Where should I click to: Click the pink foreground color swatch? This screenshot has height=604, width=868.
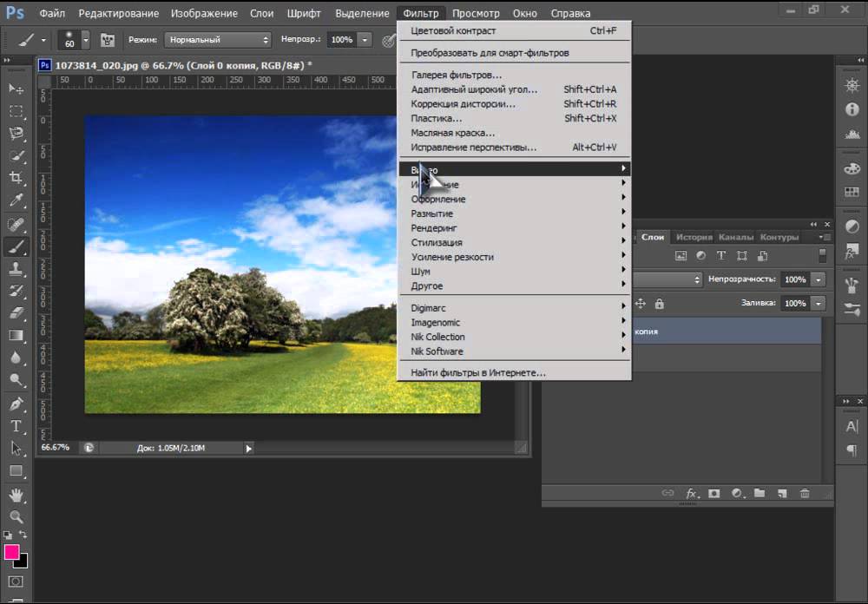pos(12,553)
